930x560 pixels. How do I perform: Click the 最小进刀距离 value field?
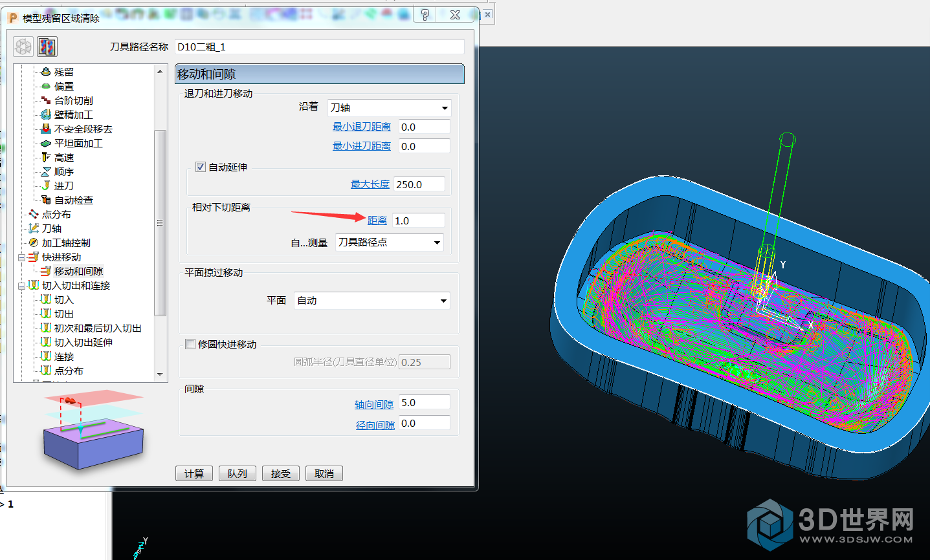[x=424, y=146]
